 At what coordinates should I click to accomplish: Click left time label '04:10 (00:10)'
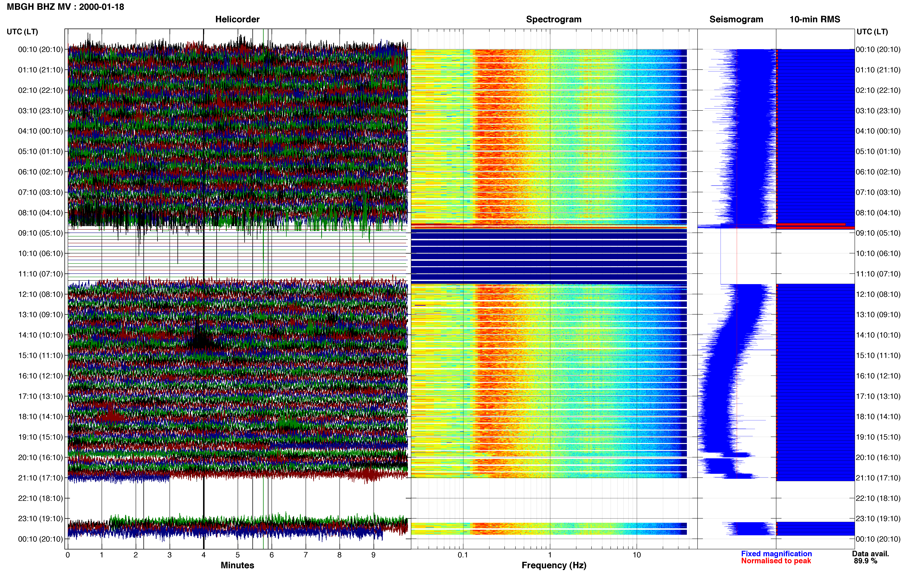click(41, 131)
